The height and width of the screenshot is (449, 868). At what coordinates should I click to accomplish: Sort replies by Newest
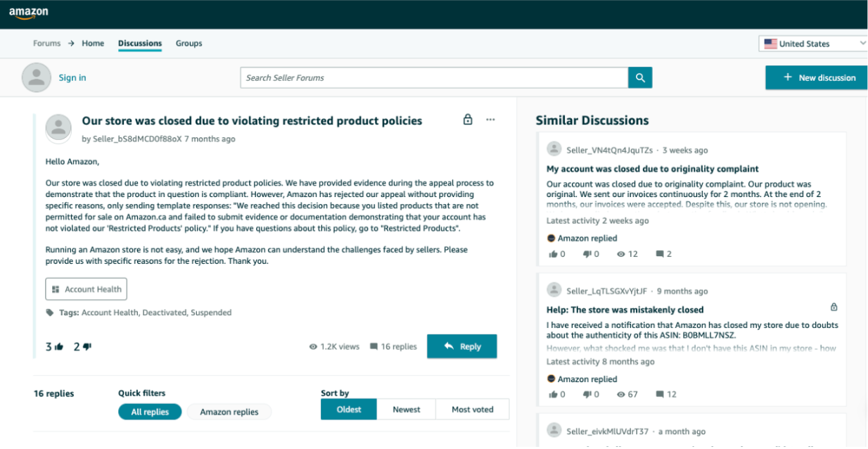pyautogui.click(x=406, y=410)
